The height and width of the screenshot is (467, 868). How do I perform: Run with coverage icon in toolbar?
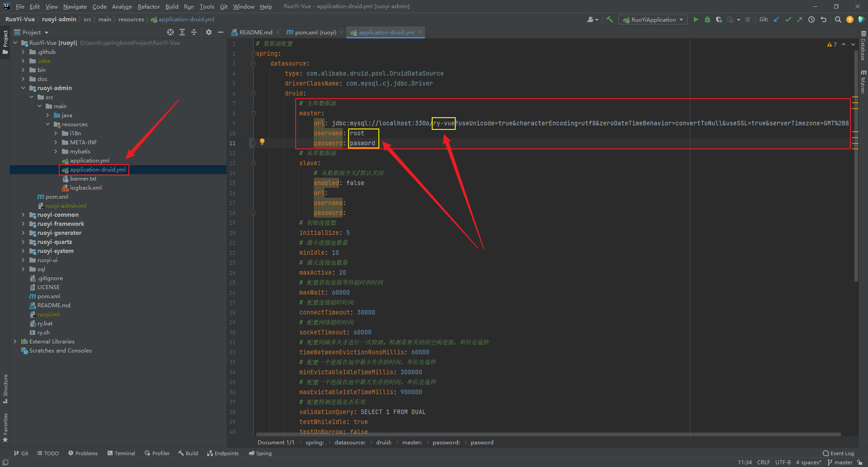click(x=719, y=19)
